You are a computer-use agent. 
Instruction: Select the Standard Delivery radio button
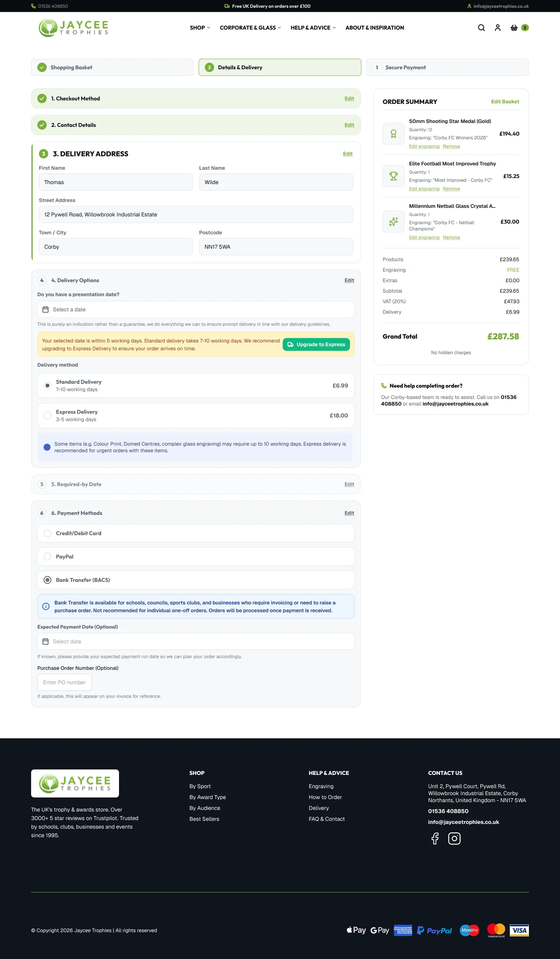pyautogui.click(x=47, y=386)
